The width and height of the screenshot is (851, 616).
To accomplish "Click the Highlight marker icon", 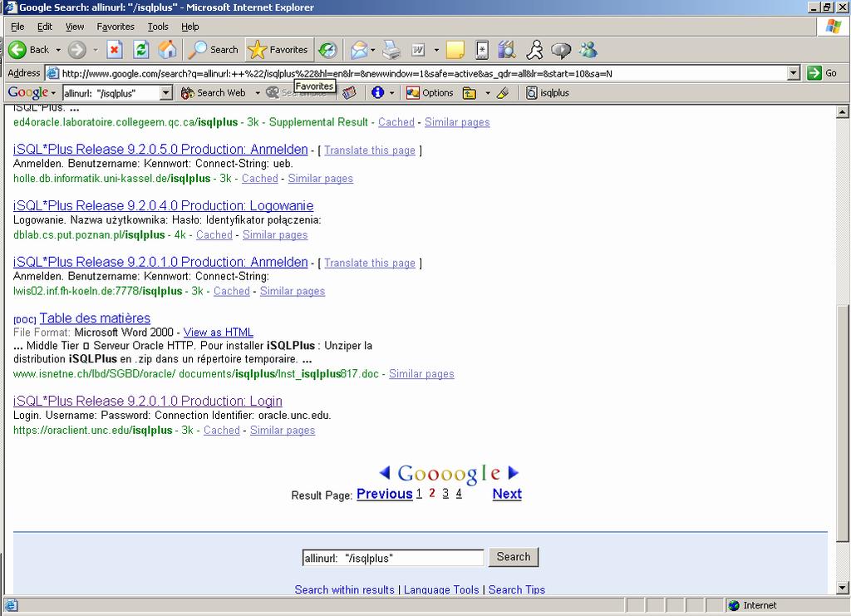I will (503, 93).
